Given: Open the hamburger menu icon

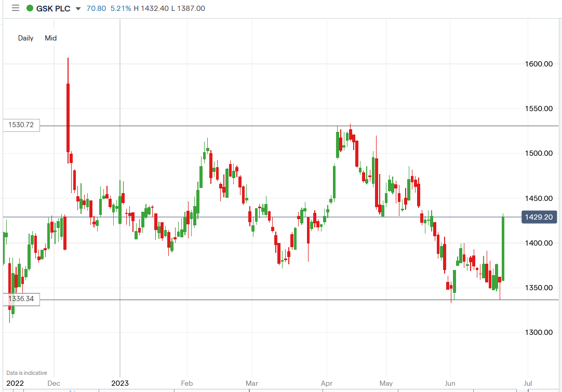Looking at the screenshot, I should 16,8.
